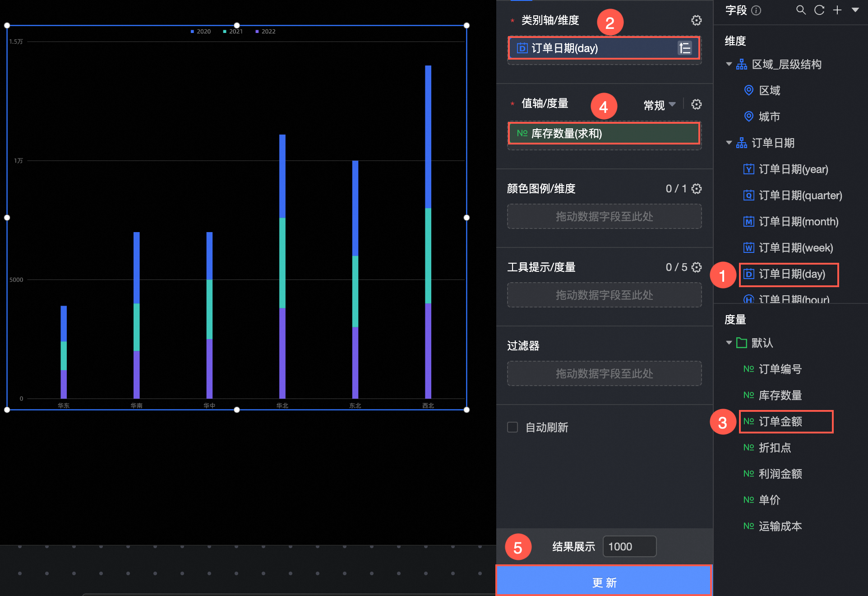Toggle the 2022 legend entry in chart

click(x=265, y=31)
